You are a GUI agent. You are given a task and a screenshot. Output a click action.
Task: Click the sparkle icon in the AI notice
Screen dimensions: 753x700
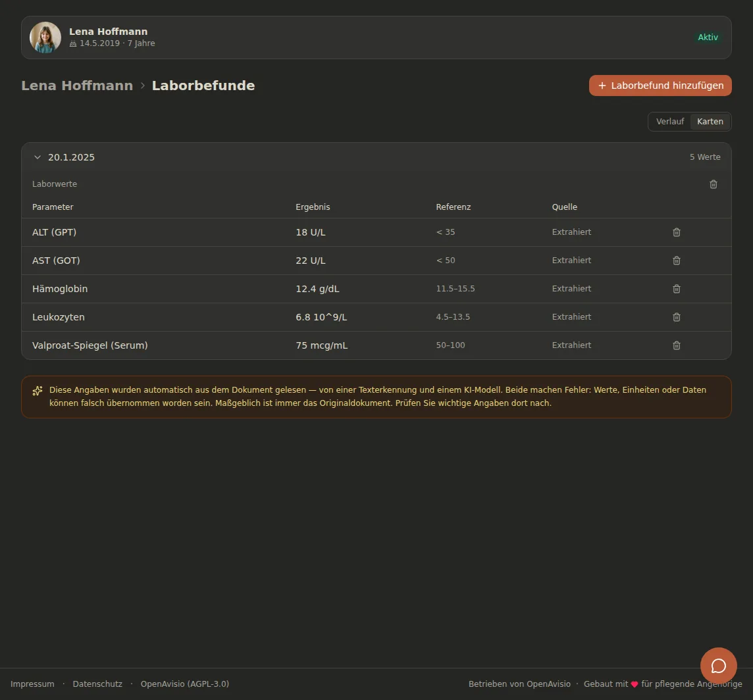point(38,391)
